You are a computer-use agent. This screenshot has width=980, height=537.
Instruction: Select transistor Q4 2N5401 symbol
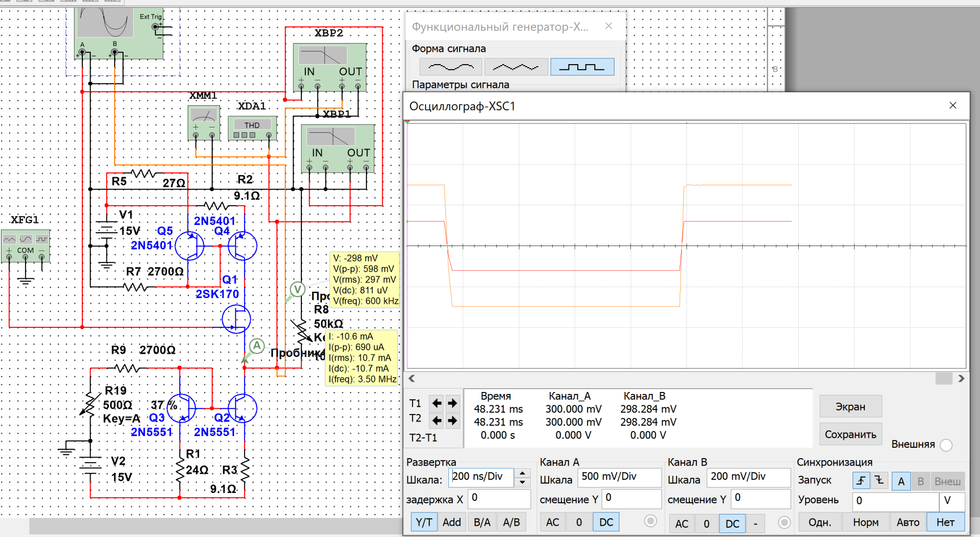coord(242,245)
